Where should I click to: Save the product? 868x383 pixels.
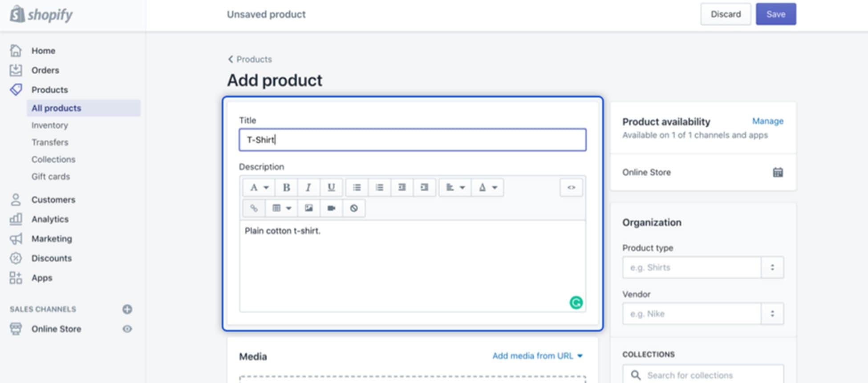pyautogui.click(x=776, y=14)
